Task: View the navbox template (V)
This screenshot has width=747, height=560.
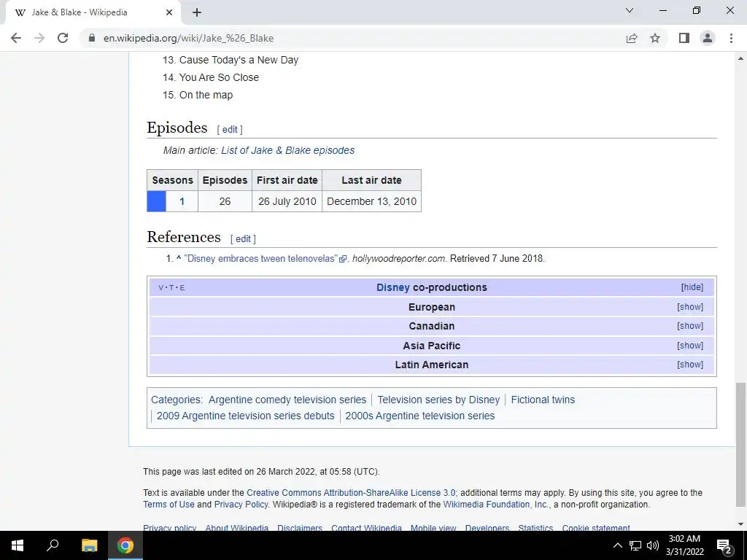Action: (161, 287)
